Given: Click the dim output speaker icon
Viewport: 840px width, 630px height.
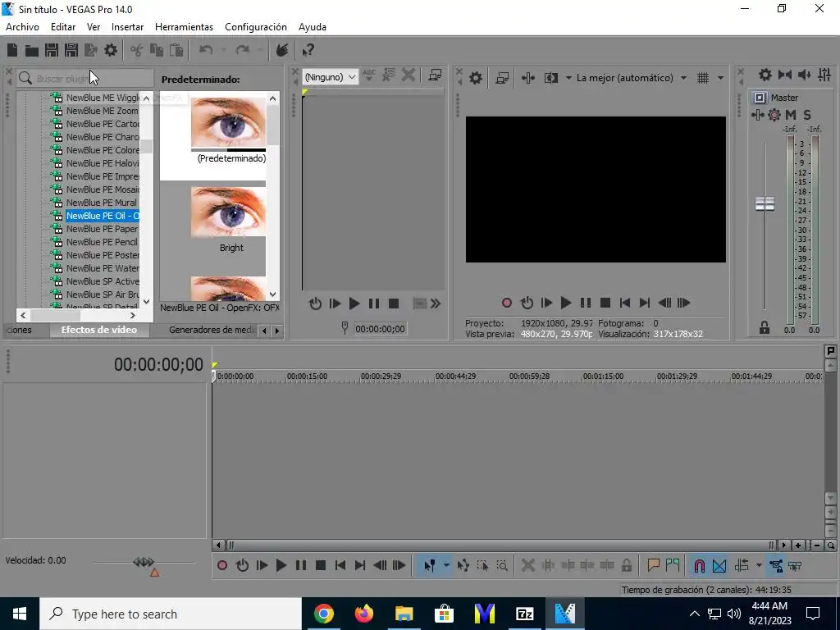Looking at the screenshot, I should 805,75.
